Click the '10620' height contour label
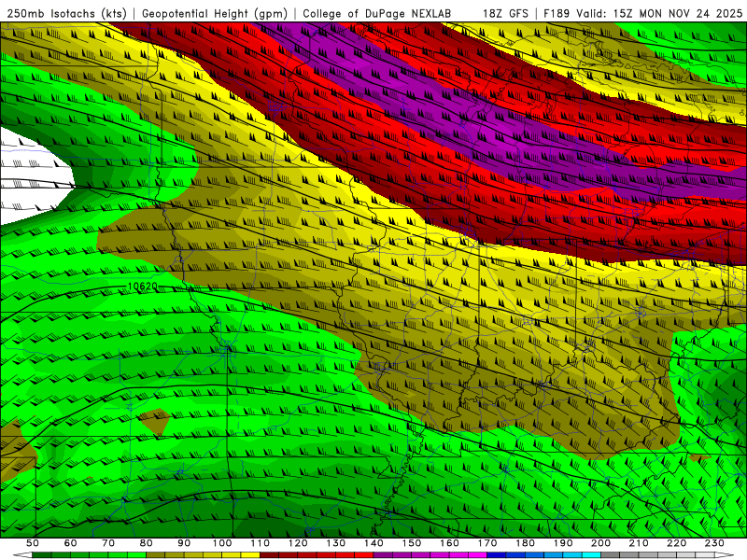Viewport: 747px width, 560px height. pos(143,287)
